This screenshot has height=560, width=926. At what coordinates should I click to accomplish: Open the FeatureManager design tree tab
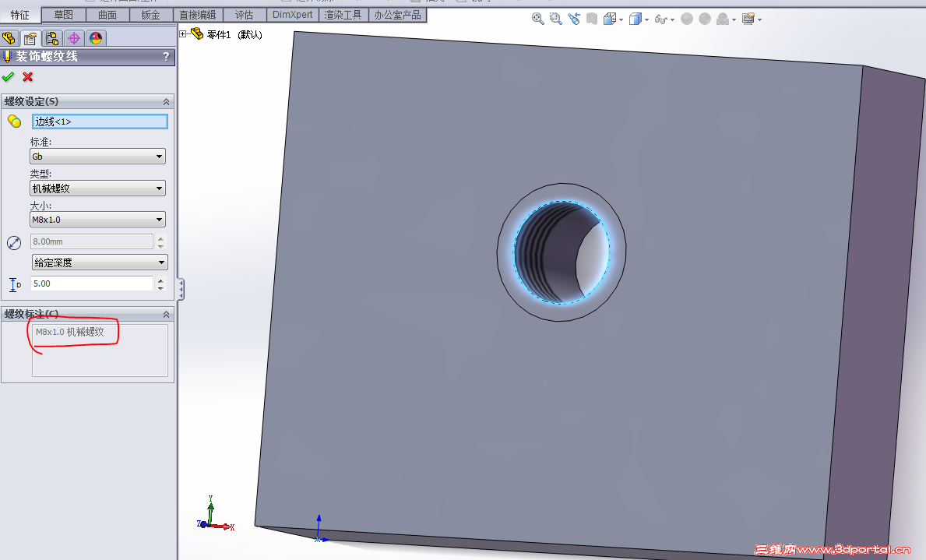(9, 38)
